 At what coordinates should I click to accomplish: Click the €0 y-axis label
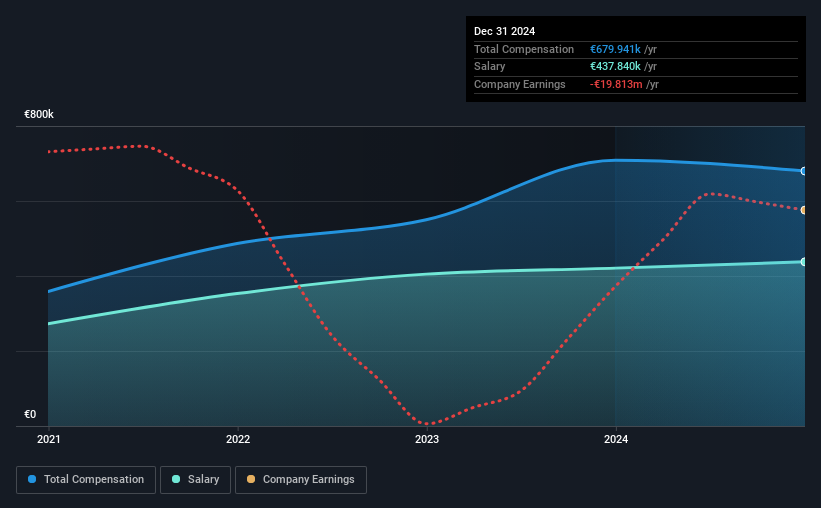[x=30, y=414]
